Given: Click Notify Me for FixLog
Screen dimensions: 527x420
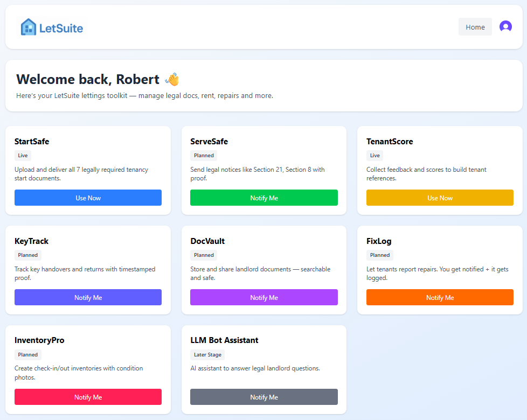Looking at the screenshot, I should [x=440, y=297].
